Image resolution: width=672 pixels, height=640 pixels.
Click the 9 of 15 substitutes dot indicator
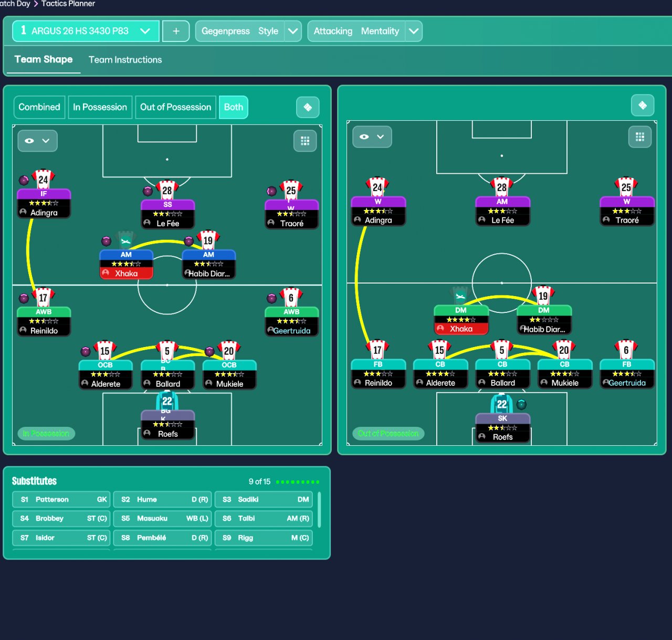[x=298, y=481]
